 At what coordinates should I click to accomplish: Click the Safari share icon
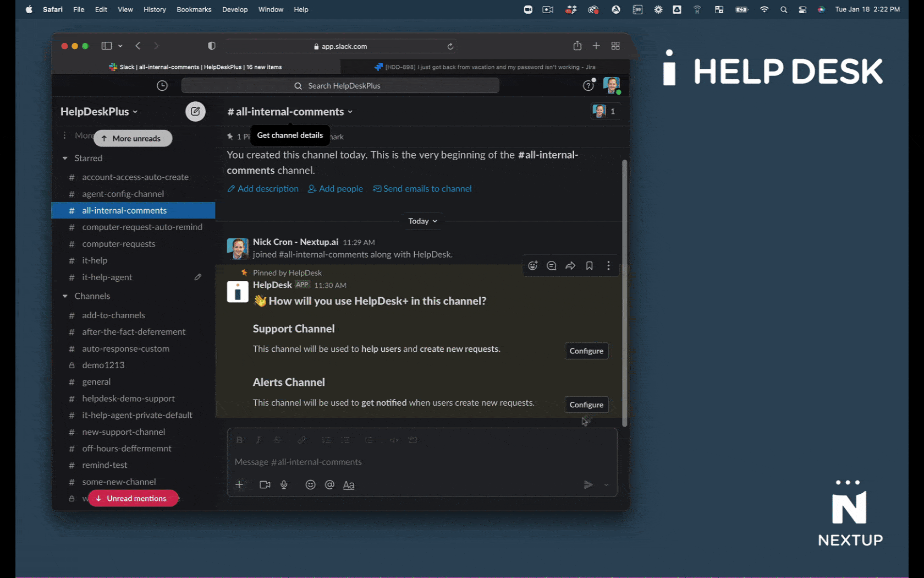(x=577, y=46)
